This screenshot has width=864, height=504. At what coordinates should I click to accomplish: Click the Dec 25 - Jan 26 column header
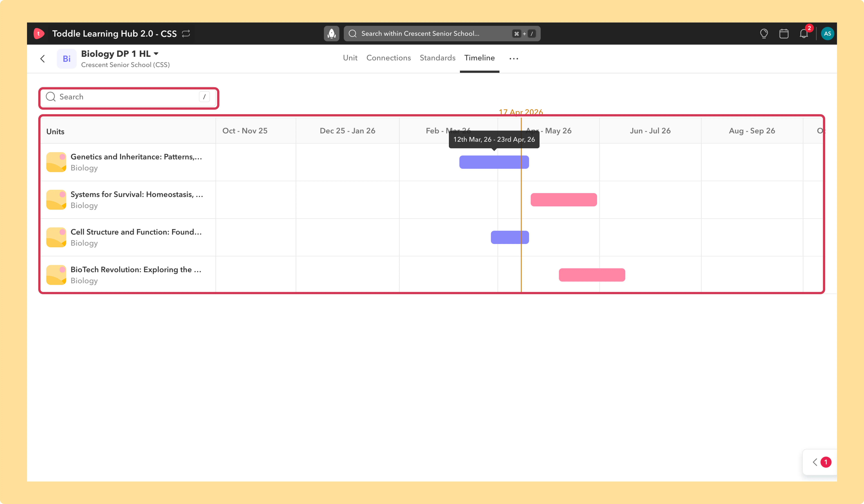coord(347,131)
